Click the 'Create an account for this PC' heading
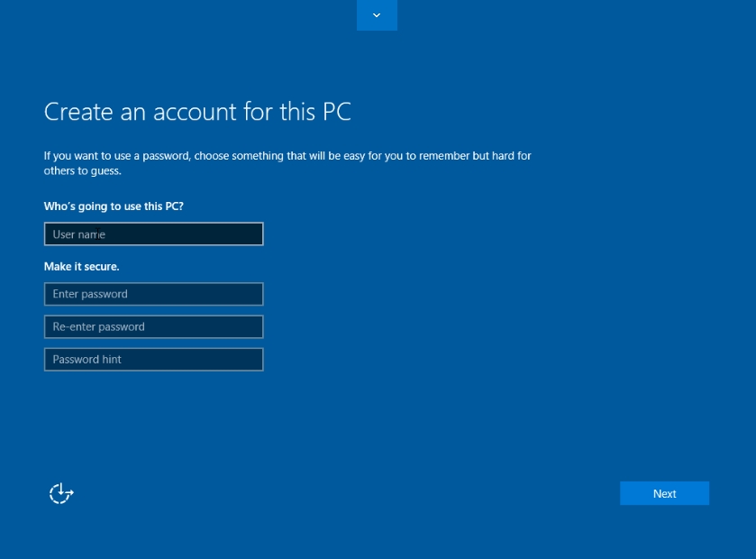 tap(197, 112)
